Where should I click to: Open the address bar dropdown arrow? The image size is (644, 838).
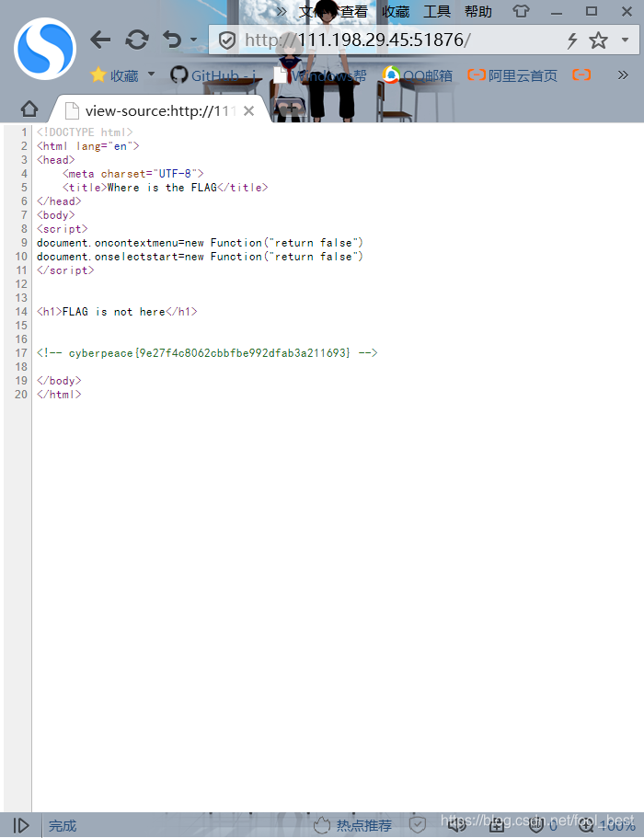click(x=625, y=40)
